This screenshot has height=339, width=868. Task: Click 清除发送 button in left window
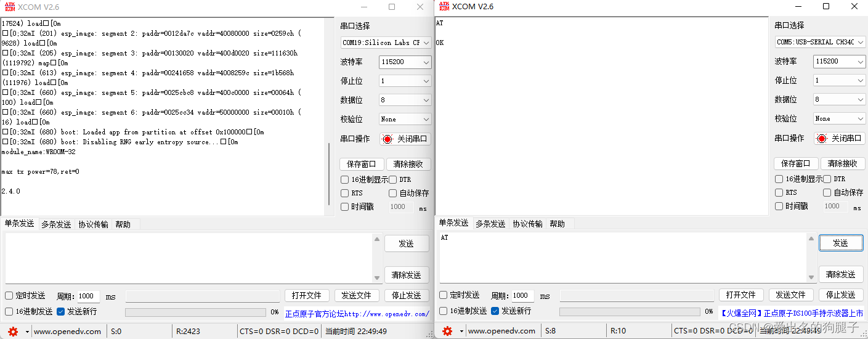[407, 275]
